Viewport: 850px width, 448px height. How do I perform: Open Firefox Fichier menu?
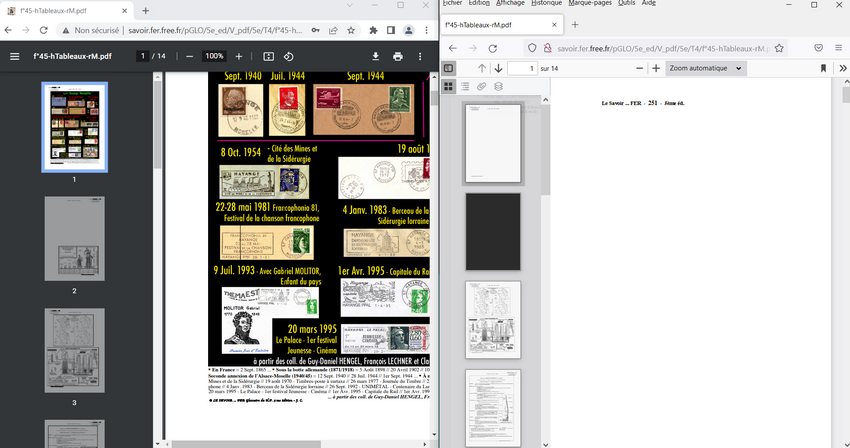coord(452,3)
